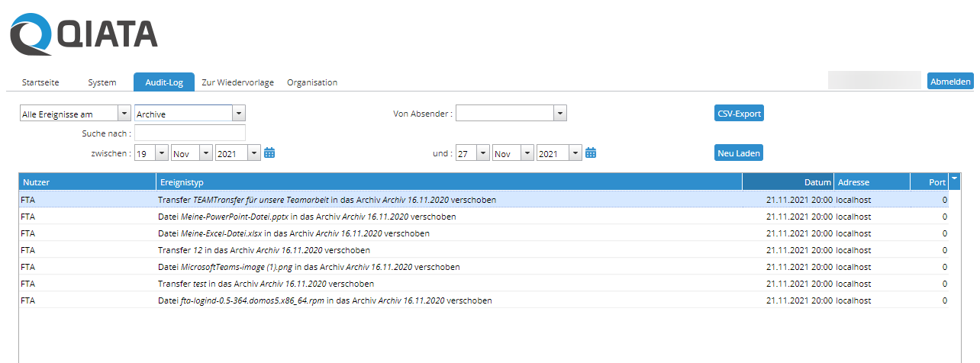Switch to the System tab
980x363 pixels.
point(102,82)
